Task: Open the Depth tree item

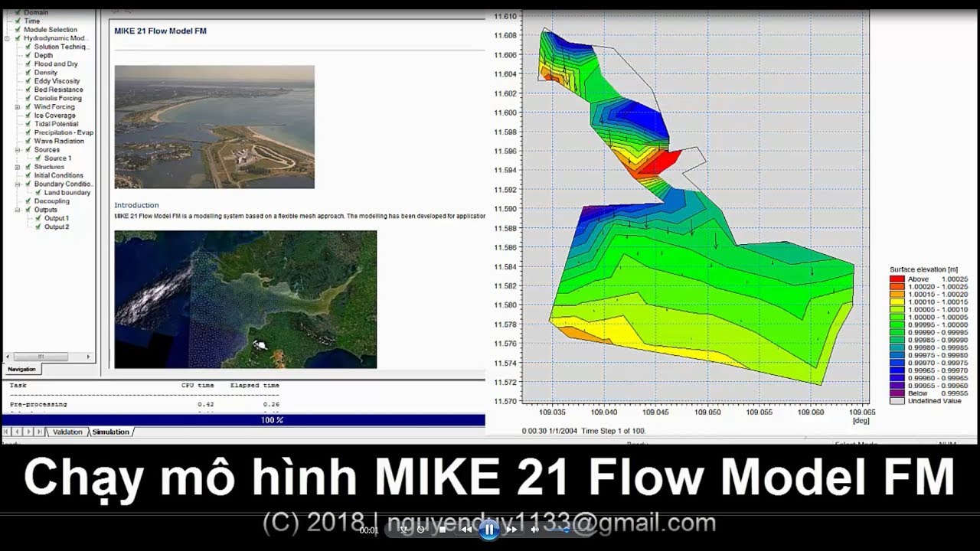Action: click(x=44, y=55)
